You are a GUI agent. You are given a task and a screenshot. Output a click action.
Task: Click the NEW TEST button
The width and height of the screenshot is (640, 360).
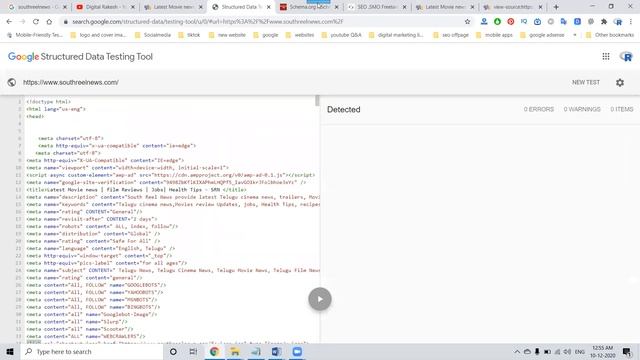click(x=586, y=82)
